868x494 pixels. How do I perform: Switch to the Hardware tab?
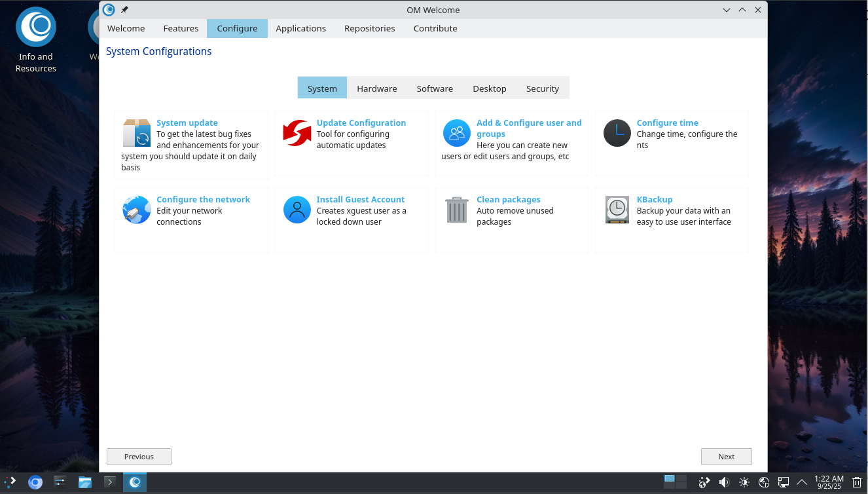[x=376, y=88]
